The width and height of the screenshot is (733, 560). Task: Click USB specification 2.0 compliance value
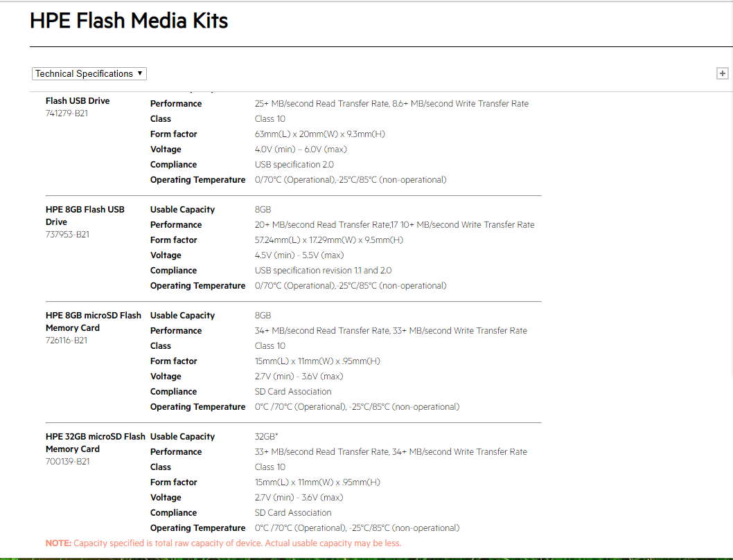click(294, 165)
